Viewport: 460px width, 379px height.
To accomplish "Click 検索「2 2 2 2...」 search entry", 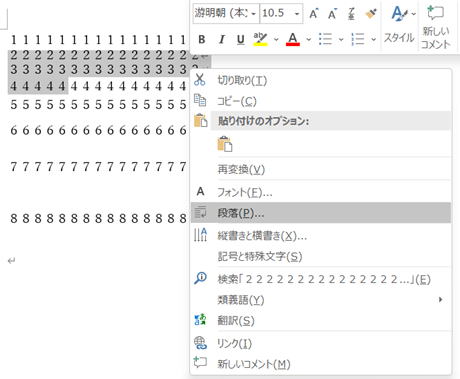I will pos(321,279).
